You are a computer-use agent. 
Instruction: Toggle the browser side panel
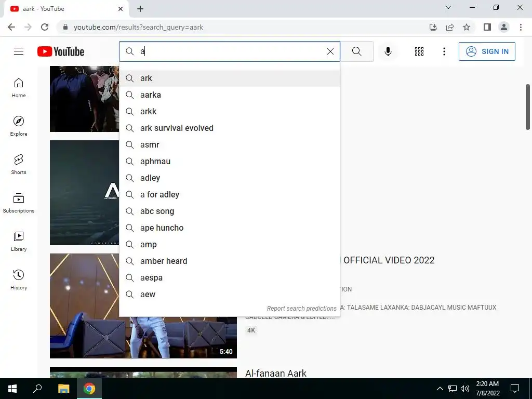[487, 27]
